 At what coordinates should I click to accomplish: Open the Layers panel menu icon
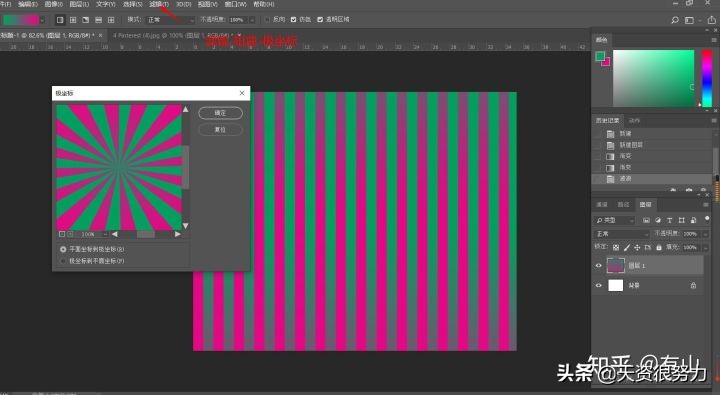pyautogui.click(x=706, y=204)
